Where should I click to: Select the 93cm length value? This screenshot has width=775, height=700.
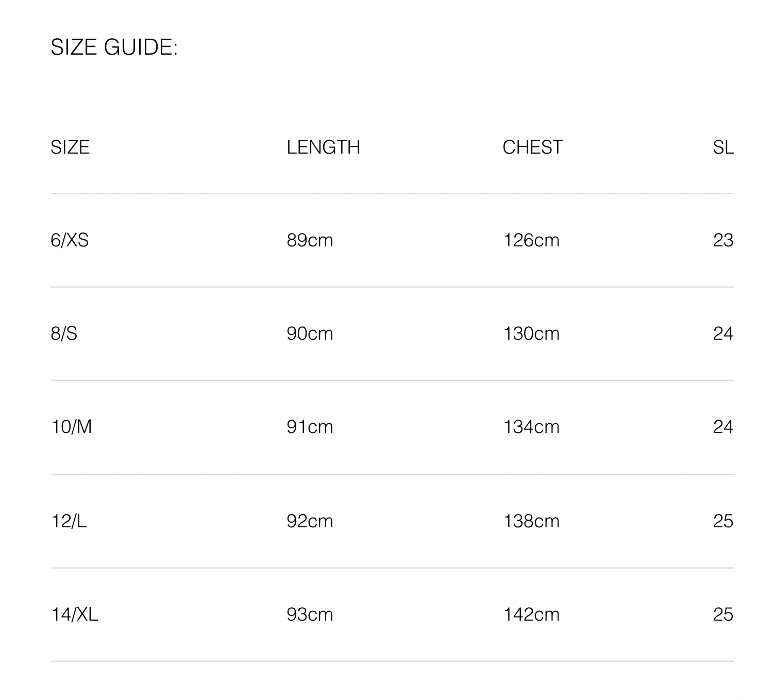[310, 614]
